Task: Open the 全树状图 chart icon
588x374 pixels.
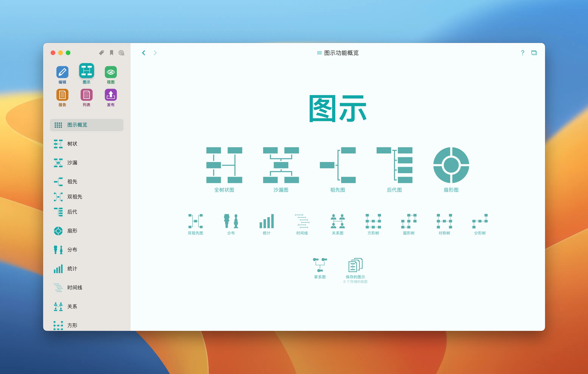Action: pyautogui.click(x=224, y=166)
